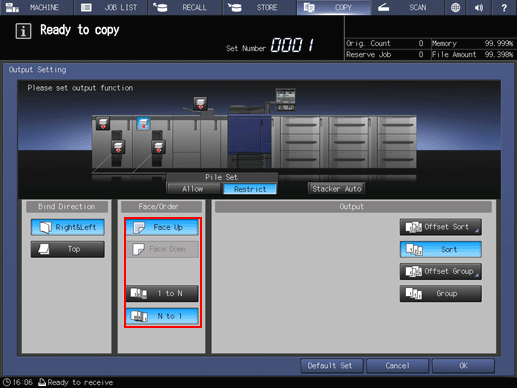Select the highlighted blue output tray icon
This screenshot has width=517, height=388.
[x=143, y=124]
